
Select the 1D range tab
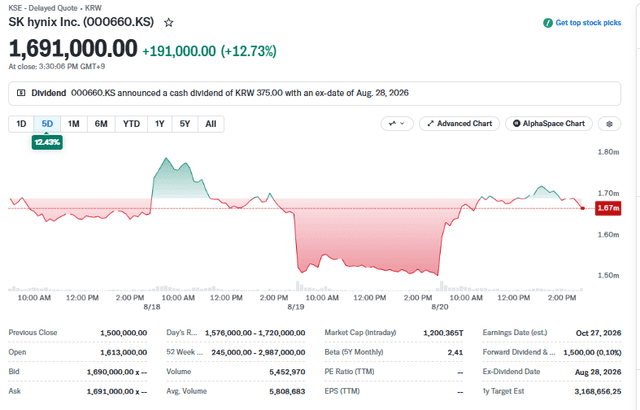pos(21,124)
